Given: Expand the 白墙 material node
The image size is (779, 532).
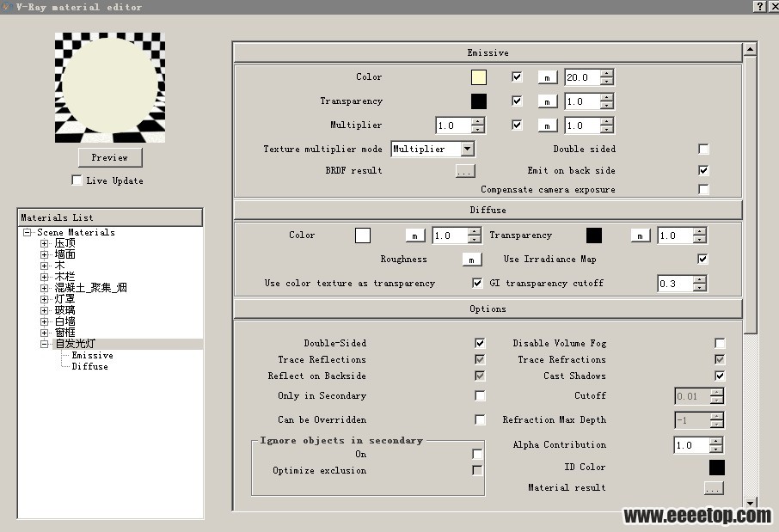Looking at the screenshot, I should click(x=44, y=321).
